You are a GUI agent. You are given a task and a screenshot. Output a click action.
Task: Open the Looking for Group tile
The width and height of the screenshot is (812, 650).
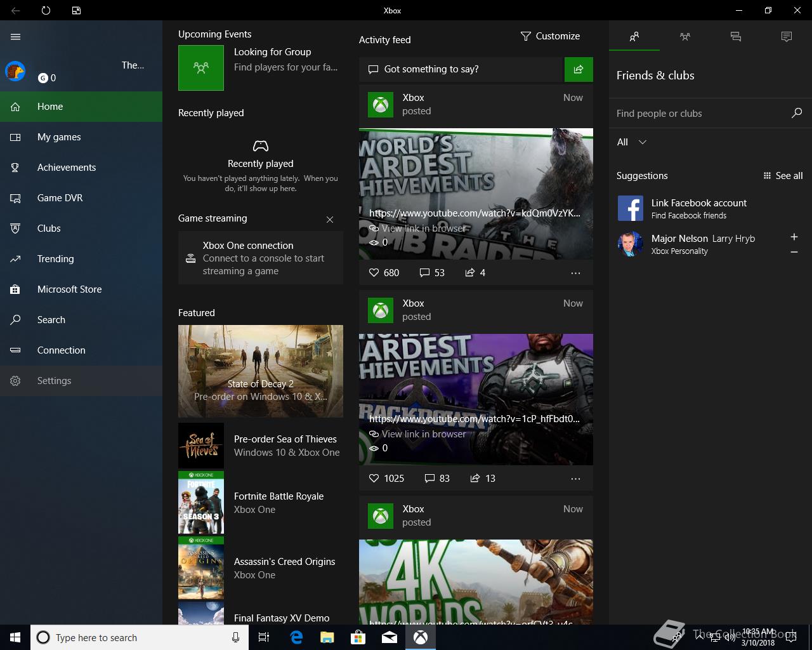[x=261, y=67]
